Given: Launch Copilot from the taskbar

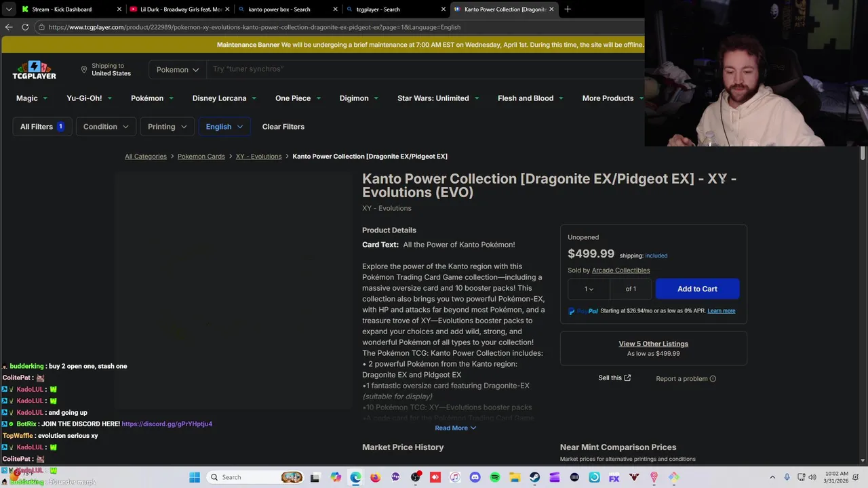Looking at the screenshot, I should tap(336, 477).
